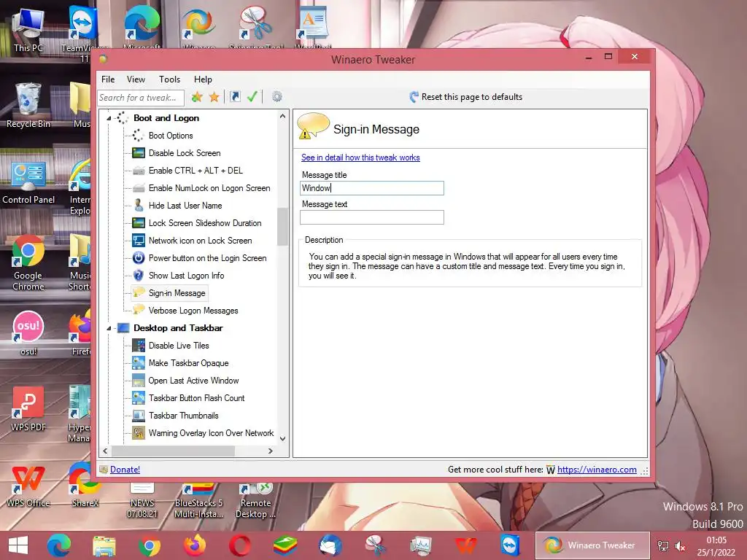Collapse the Desktop and Taskbar category
Viewport: 747px width, 560px height.
(x=109, y=328)
